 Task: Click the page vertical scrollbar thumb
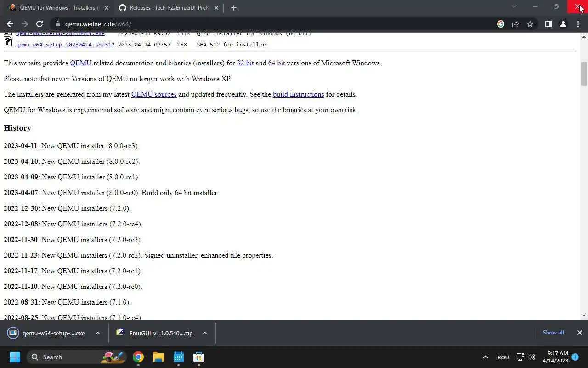tap(584, 74)
